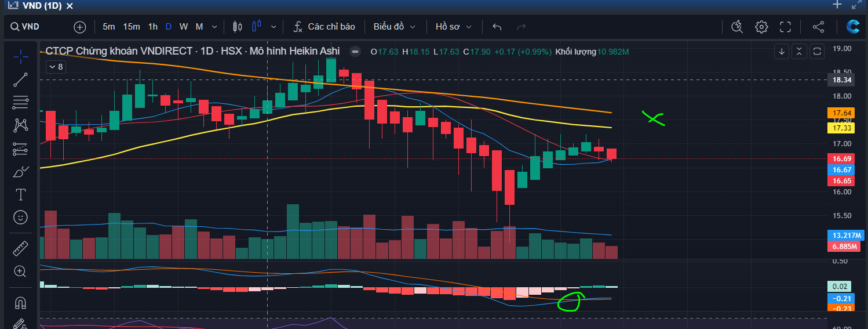Select the blue Heikin Ashi chart type icon
Image resolution: width=868 pixels, height=329 pixels.
[257, 27]
